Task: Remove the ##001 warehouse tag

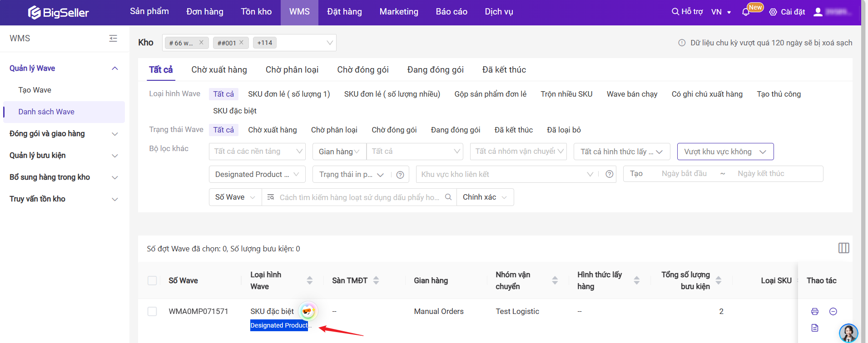Action: [x=242, y=43]
